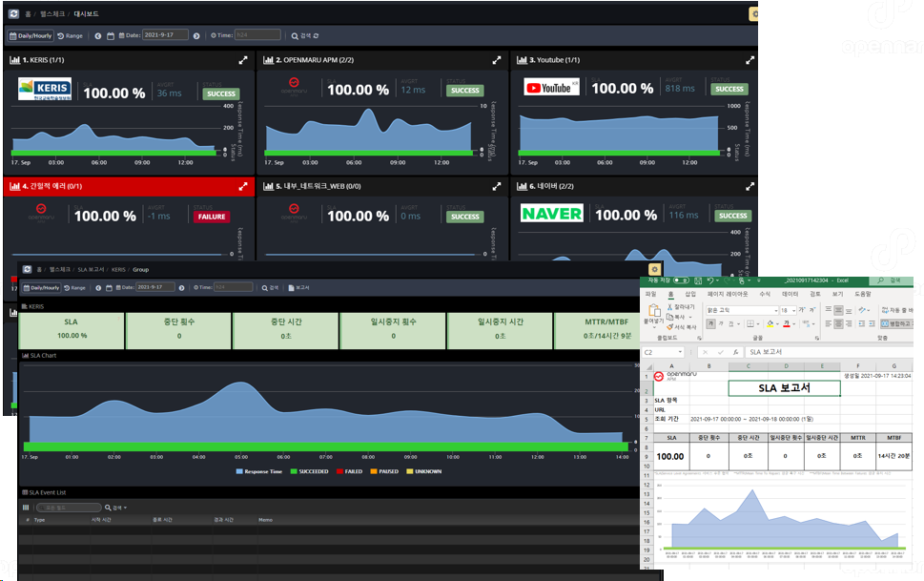The height and width of the screenshot is (581, 924).
Task: Expand the OPENMARU APM panel
Action: tap(496, 59)
